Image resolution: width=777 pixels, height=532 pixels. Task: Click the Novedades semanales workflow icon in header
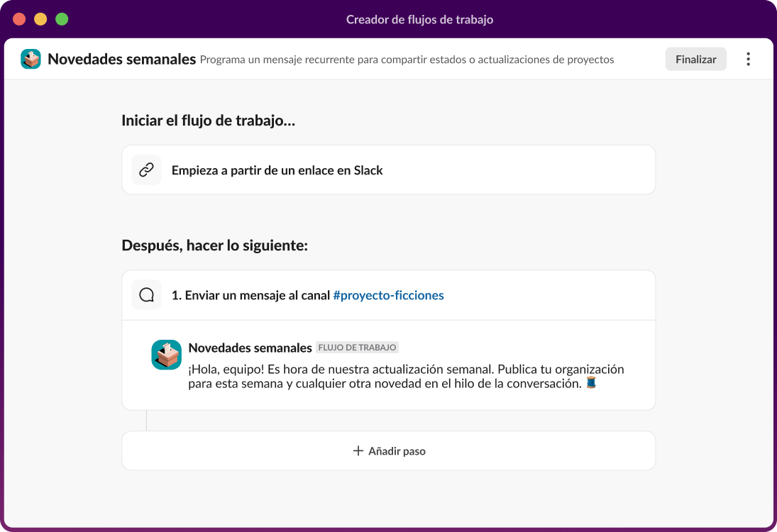(31, 59)
